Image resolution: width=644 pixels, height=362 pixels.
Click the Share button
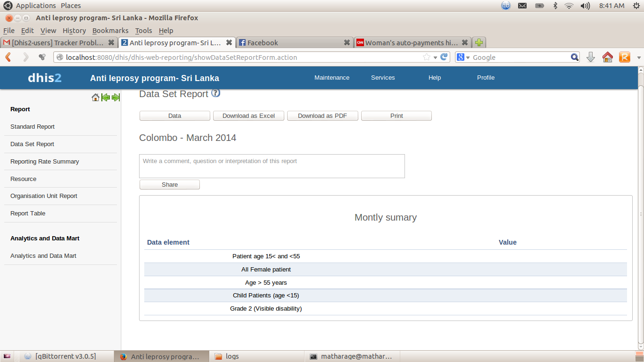170,185
